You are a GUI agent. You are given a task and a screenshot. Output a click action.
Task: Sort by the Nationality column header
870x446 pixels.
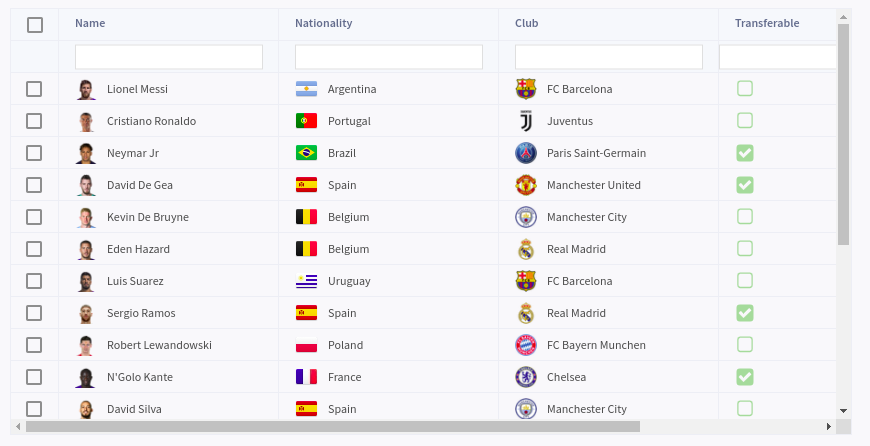(x=323, y=23)
